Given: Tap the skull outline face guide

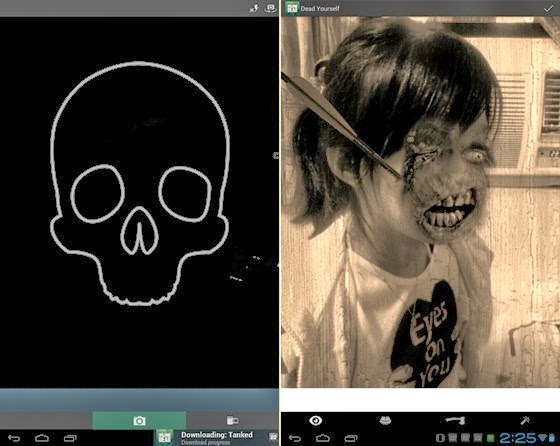Looking at the screenshot, I should click(140, 183).
